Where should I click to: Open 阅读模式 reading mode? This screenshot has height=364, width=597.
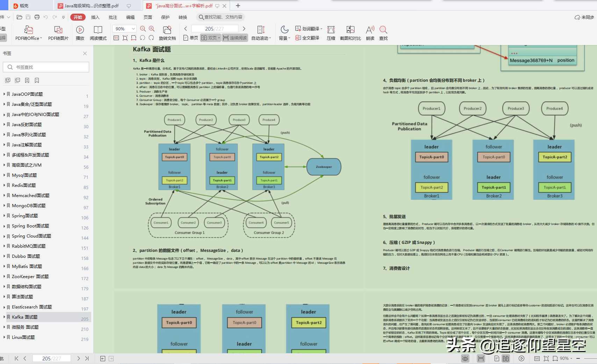pyautogui.click(x=98, y=30)
